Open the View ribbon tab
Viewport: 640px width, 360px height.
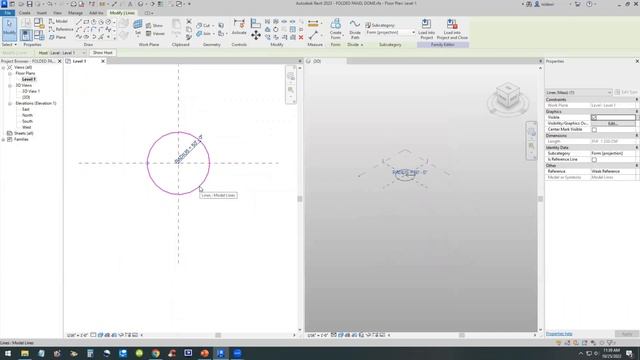pos(57,13)
